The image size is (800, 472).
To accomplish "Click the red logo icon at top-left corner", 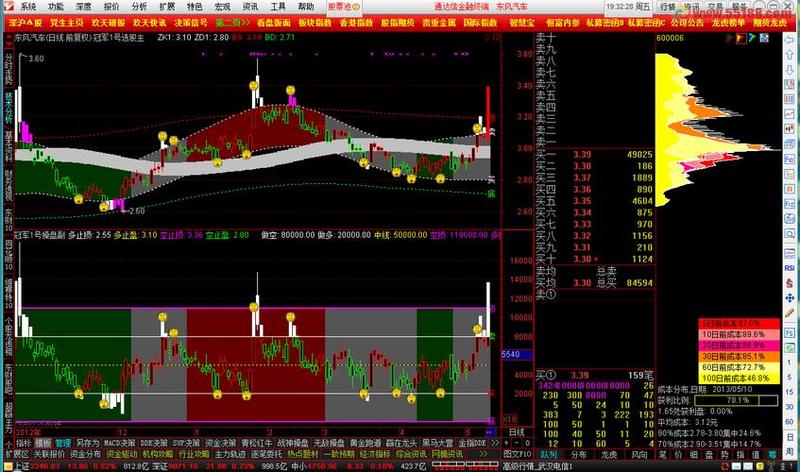I will tap(8, 6).
